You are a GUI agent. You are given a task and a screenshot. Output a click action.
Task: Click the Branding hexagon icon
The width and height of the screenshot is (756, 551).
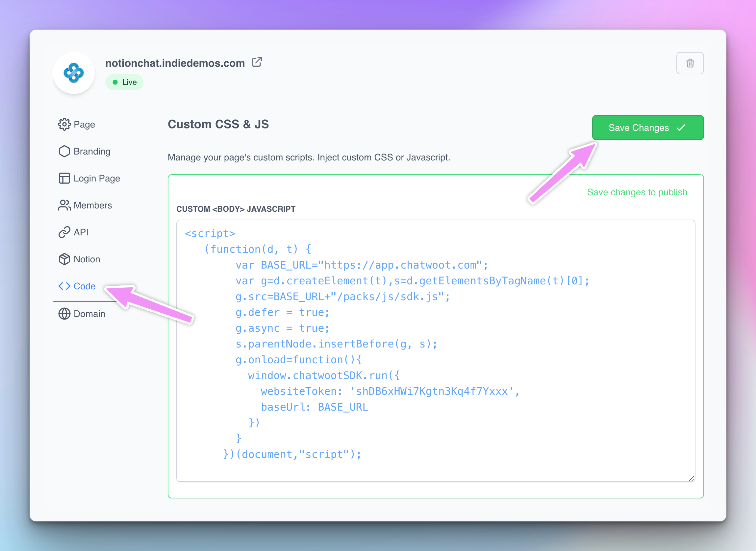(64, 152)
